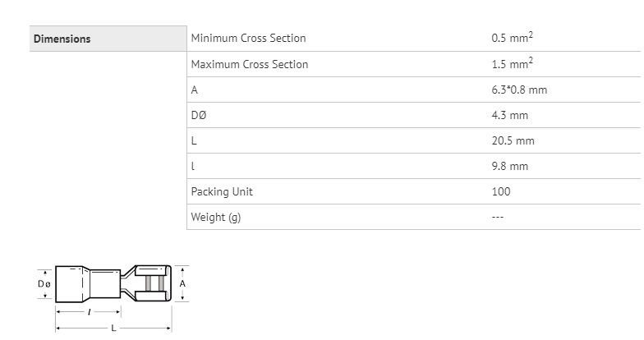644x340 pixels.
Task: Click the A dimension row label
Action: coord(194,90)
